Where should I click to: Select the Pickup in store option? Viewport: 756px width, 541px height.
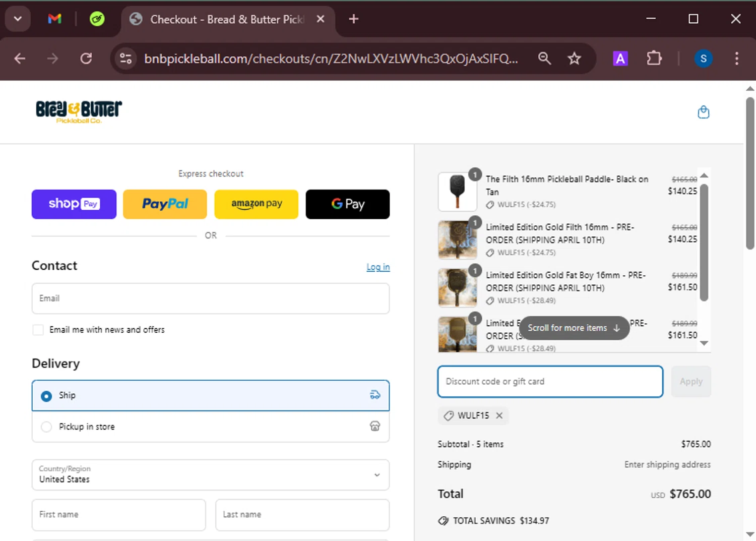click(211, 427)
